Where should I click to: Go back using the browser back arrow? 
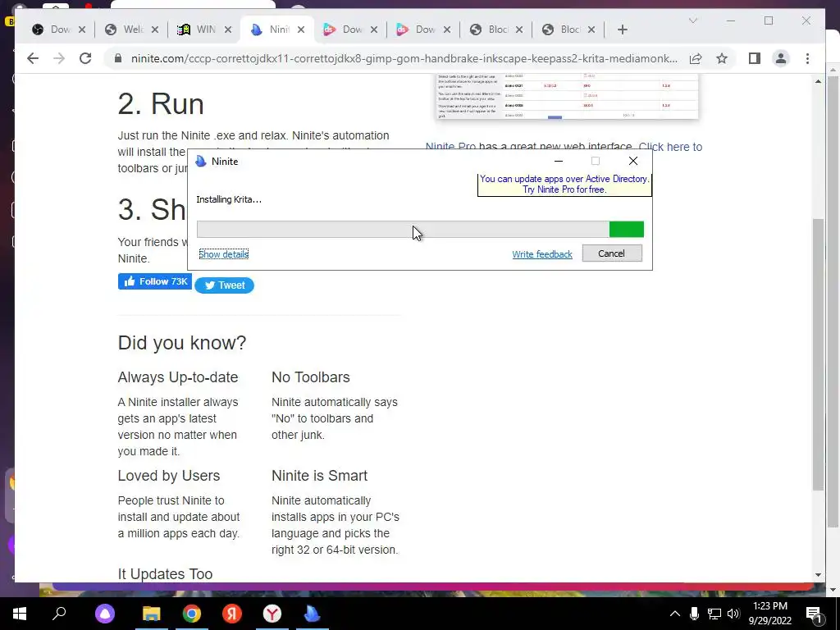point(33,58)
